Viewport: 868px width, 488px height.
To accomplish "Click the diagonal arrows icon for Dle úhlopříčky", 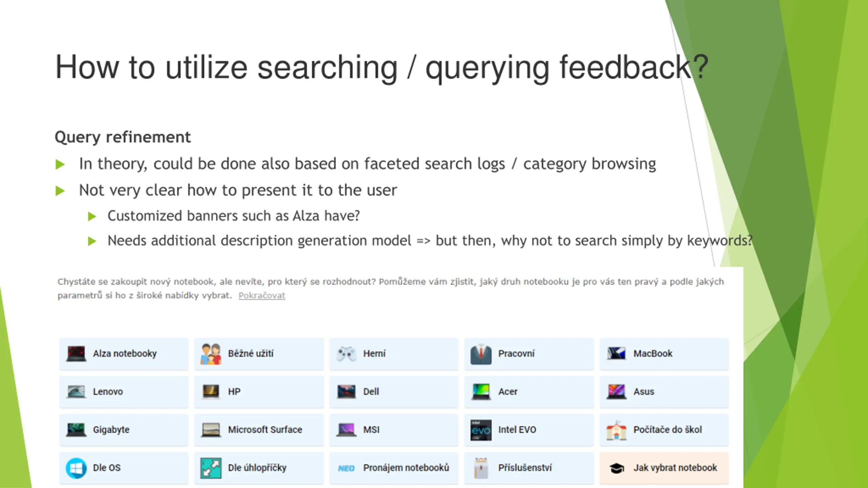I will pos(211,468).
